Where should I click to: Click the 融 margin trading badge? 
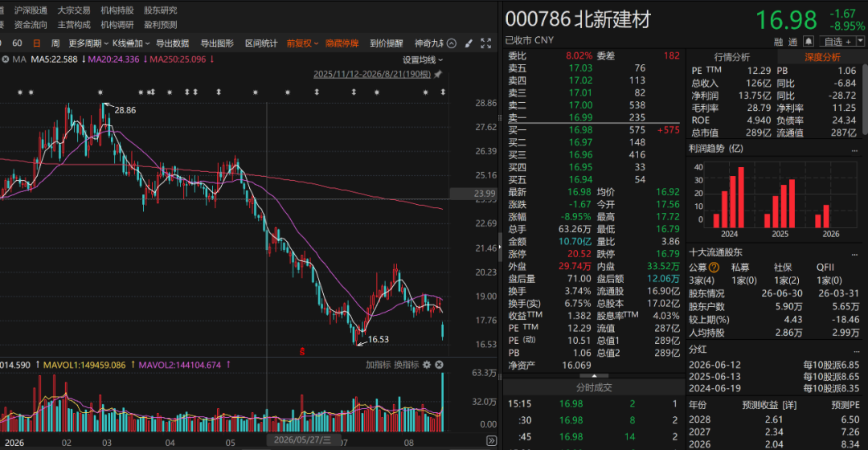tap(778, 42)
